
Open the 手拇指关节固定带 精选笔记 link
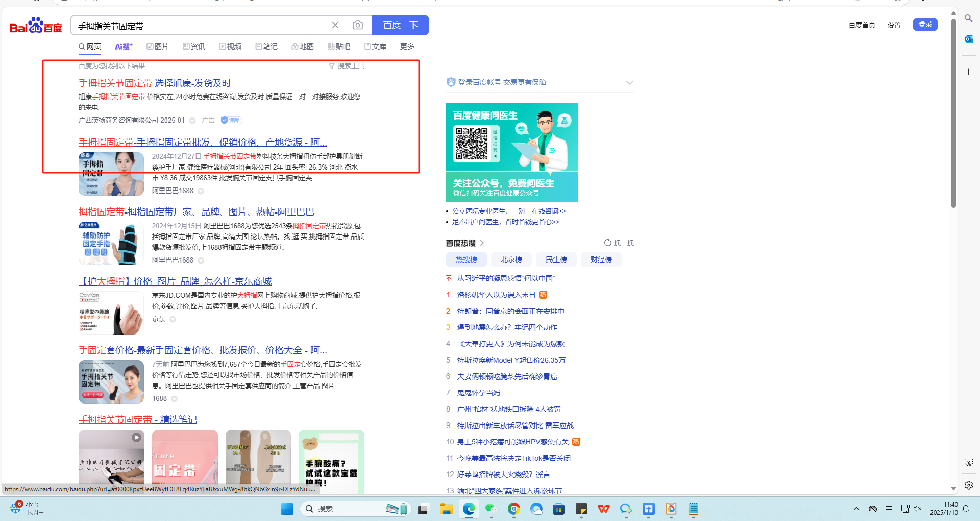coord(138,419)
